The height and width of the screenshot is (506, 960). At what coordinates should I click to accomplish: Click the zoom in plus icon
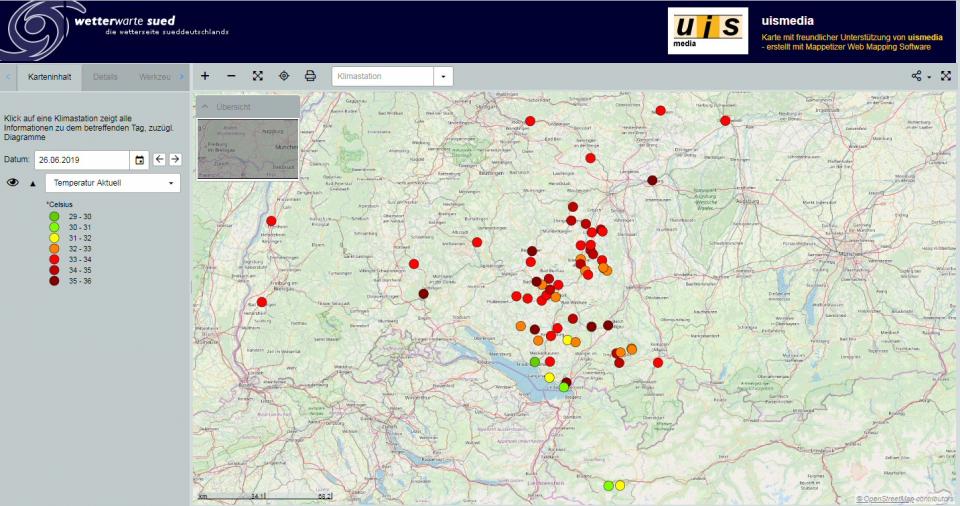tap(205, 76)
